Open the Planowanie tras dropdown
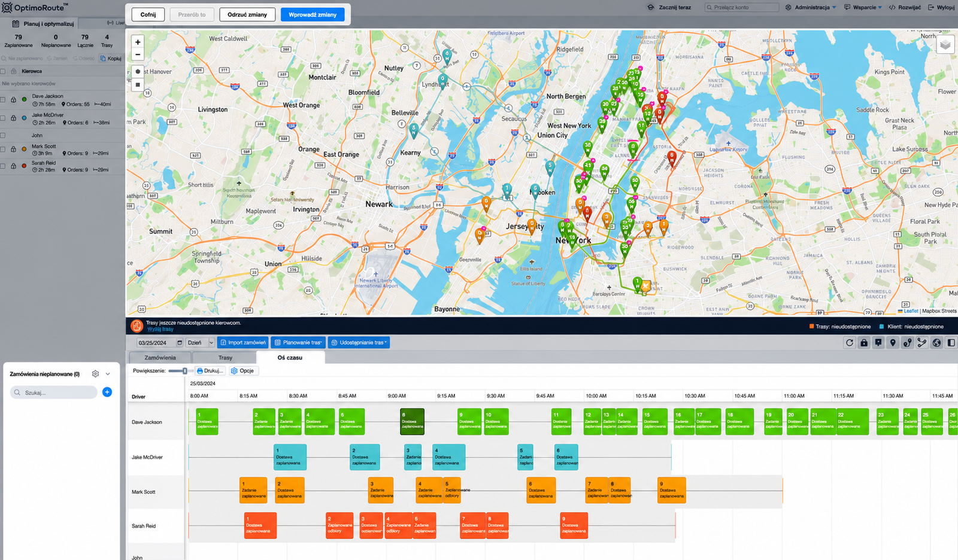 [298, 343]
